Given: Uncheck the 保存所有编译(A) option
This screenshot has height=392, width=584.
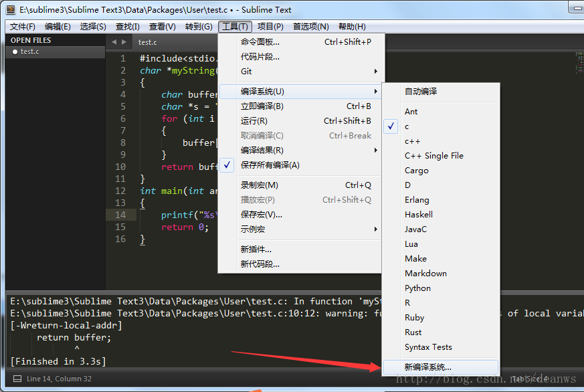Looking at the screenshot, I should [300, 165].
